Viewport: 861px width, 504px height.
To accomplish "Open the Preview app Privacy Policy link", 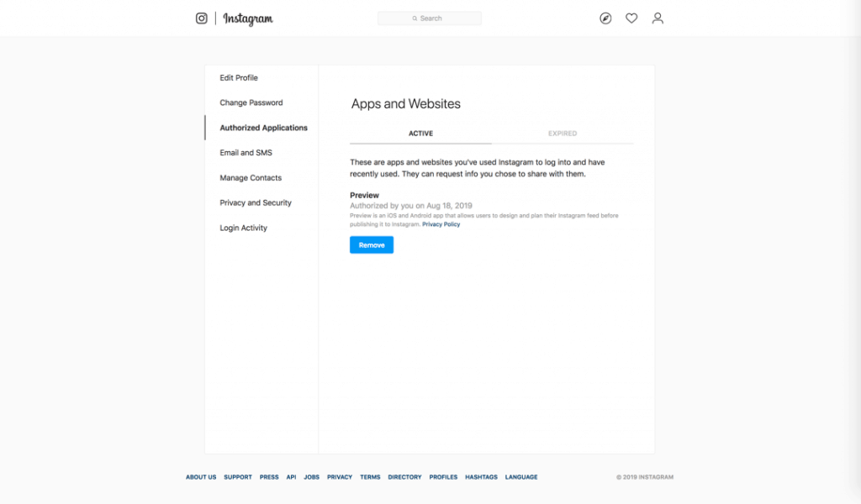I will point(441,224).
